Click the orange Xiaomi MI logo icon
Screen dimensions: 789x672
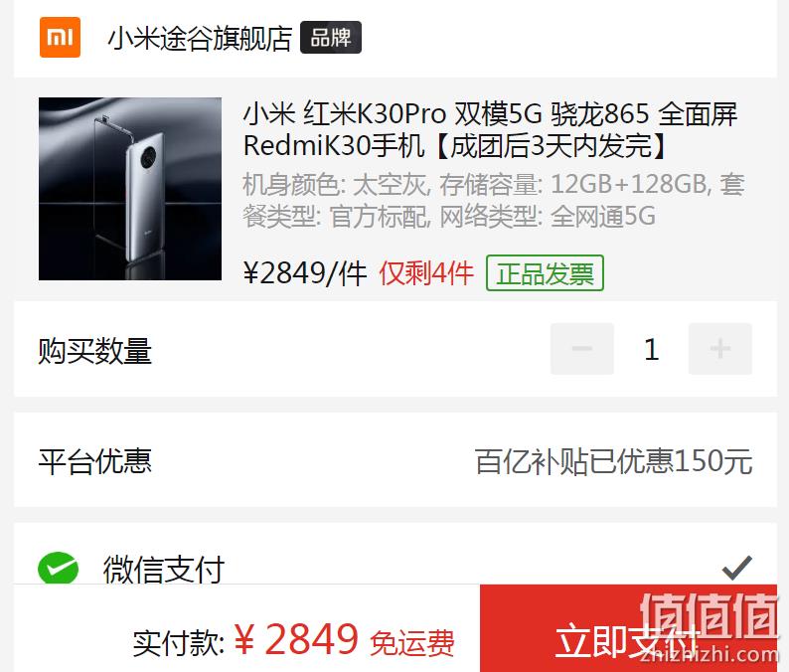[x=60, y=37]
